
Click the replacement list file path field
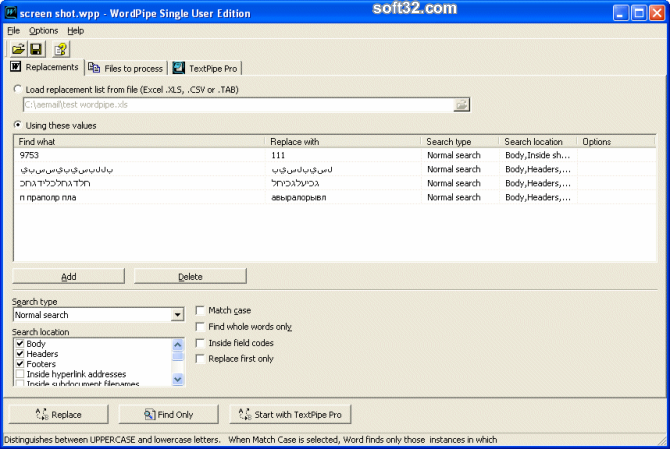coord(238,105)
